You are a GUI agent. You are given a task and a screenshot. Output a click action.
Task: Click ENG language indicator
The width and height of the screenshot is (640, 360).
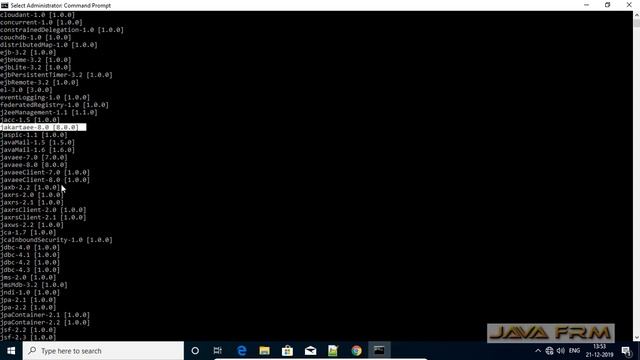coord(574,351)
